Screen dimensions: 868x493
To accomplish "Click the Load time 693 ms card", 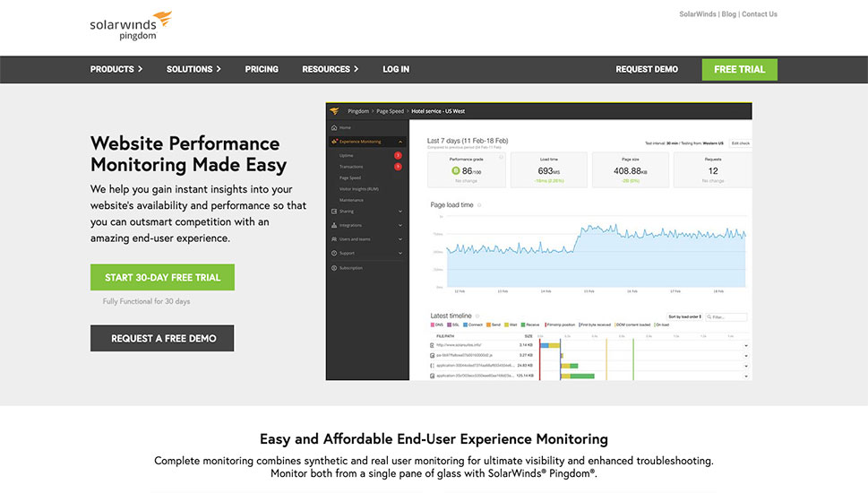I will [548, 169].
